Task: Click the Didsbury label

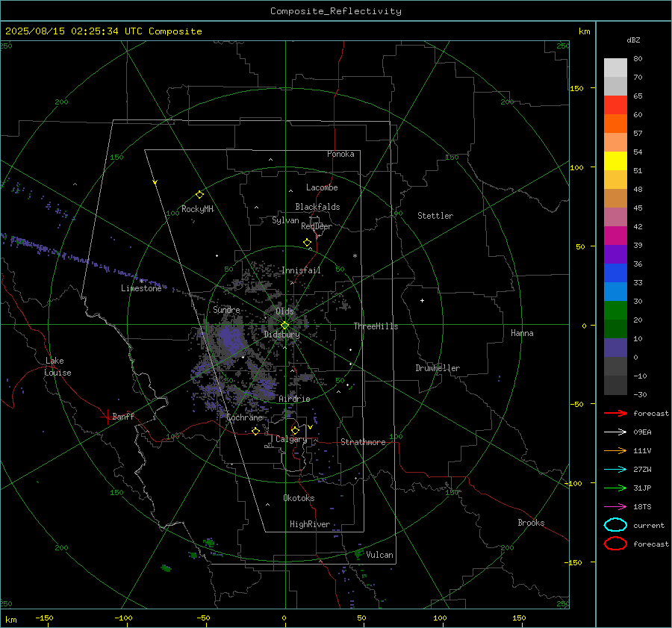Action: [x=281, y=335]
